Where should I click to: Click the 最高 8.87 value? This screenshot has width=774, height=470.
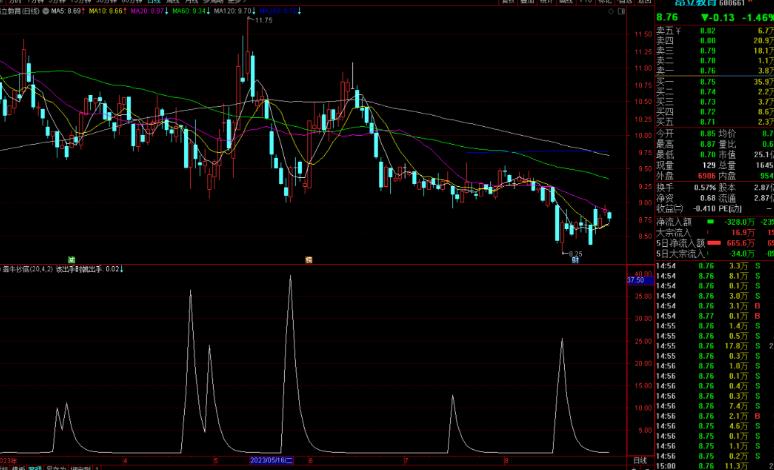[707, 144]
